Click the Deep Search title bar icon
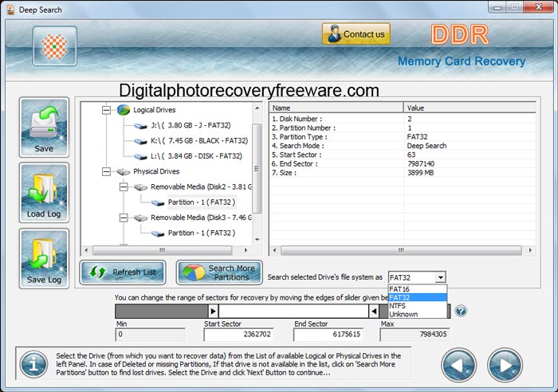558x392 pixels. [11, 10]
